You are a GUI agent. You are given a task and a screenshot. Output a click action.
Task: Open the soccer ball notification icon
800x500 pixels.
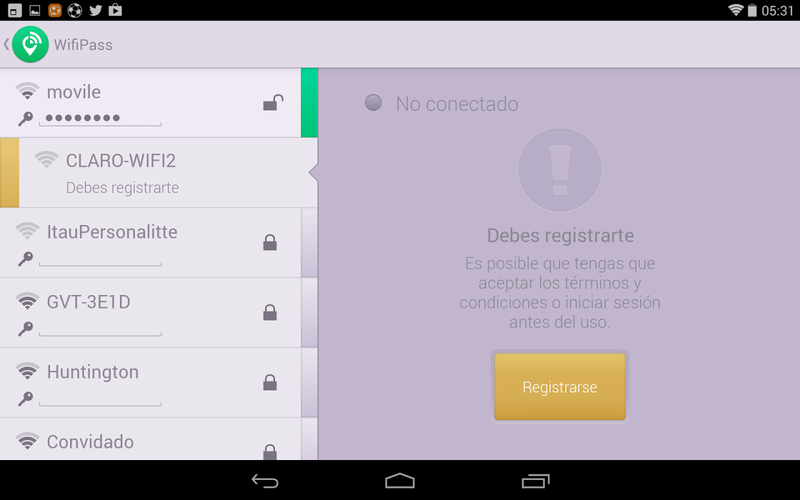click(75, 10)
